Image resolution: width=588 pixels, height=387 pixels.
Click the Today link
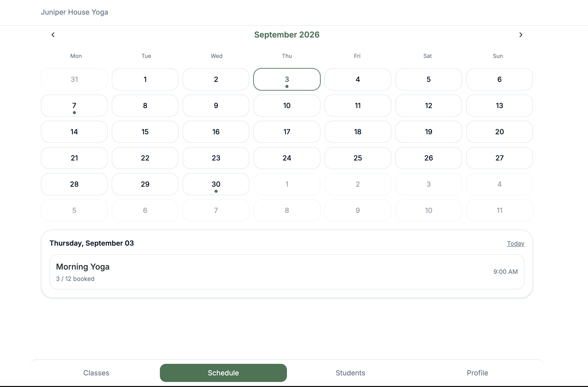(x=516, y=243)
